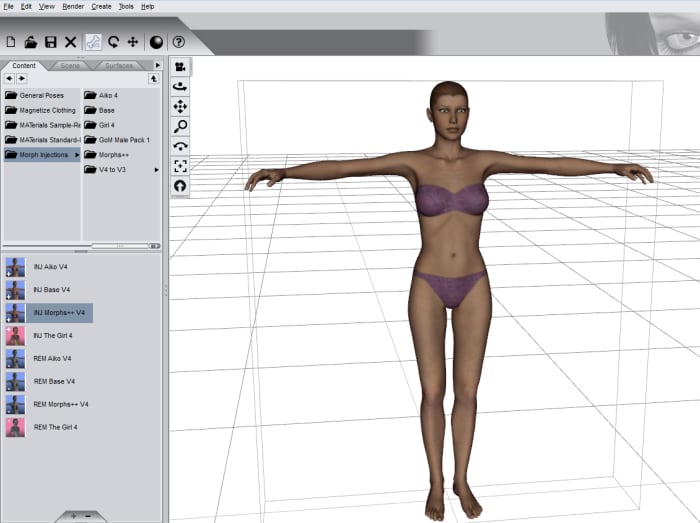Select camera view icon in viewport toolbar

coord(180,67)
